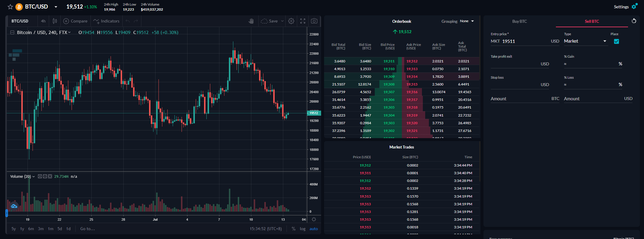Click the orderbook mid price 19,512 with arrow
This screenshot has width=644, height=239.
click(402, 32)
